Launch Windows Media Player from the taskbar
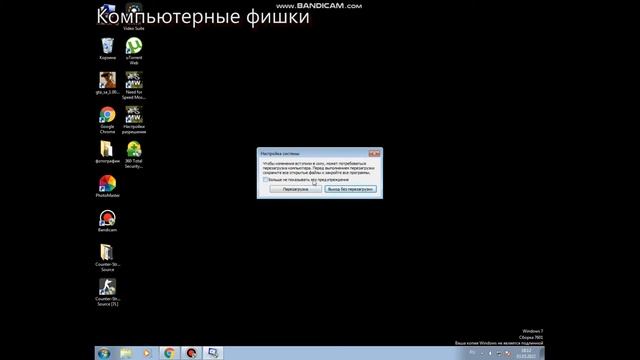The height and width of the screenshot is (360, 640). (x=147, y=353)
